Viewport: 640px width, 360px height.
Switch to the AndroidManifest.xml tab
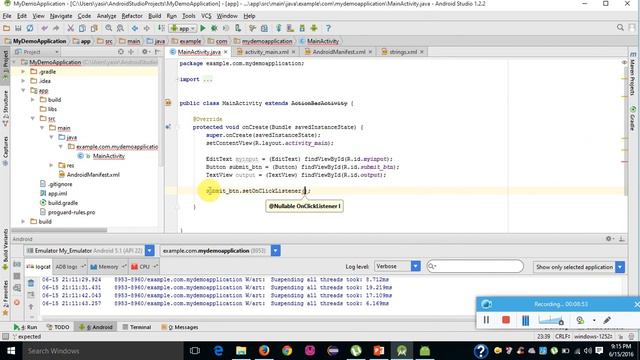click(338, 52)
